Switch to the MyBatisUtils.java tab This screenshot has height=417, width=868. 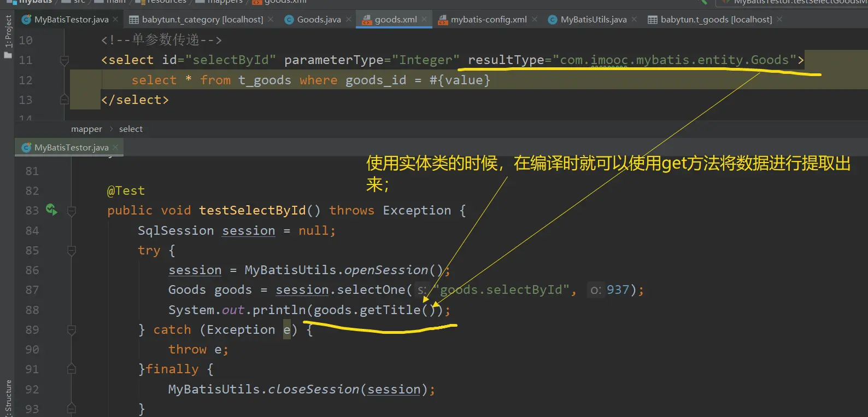(x=594, y=20)
